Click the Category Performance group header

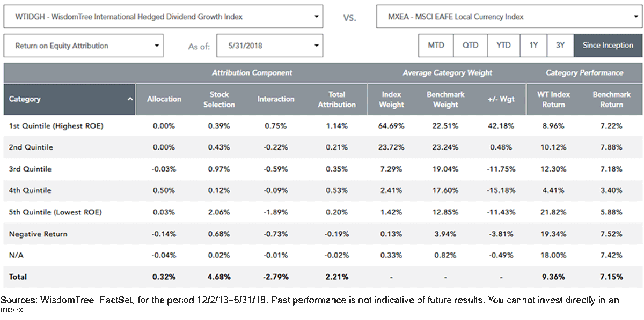coord(584,73)
